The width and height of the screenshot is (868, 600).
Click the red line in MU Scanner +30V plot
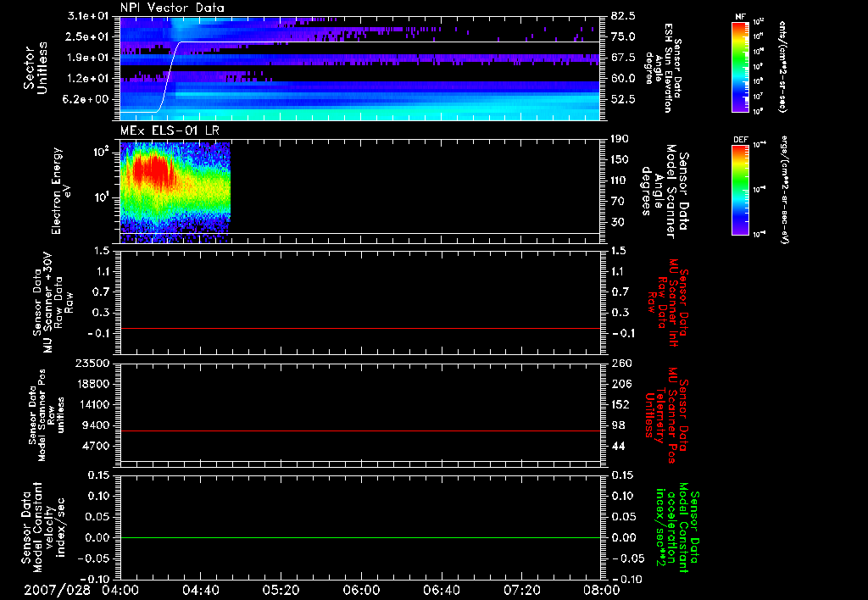[360, 328]
